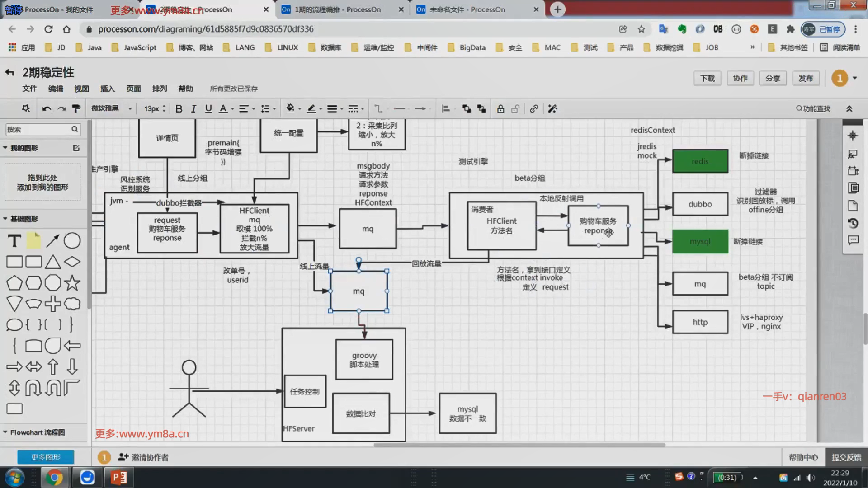Select the text shape in palette
This screenshot has height=488, width=868.
point(14,241)
